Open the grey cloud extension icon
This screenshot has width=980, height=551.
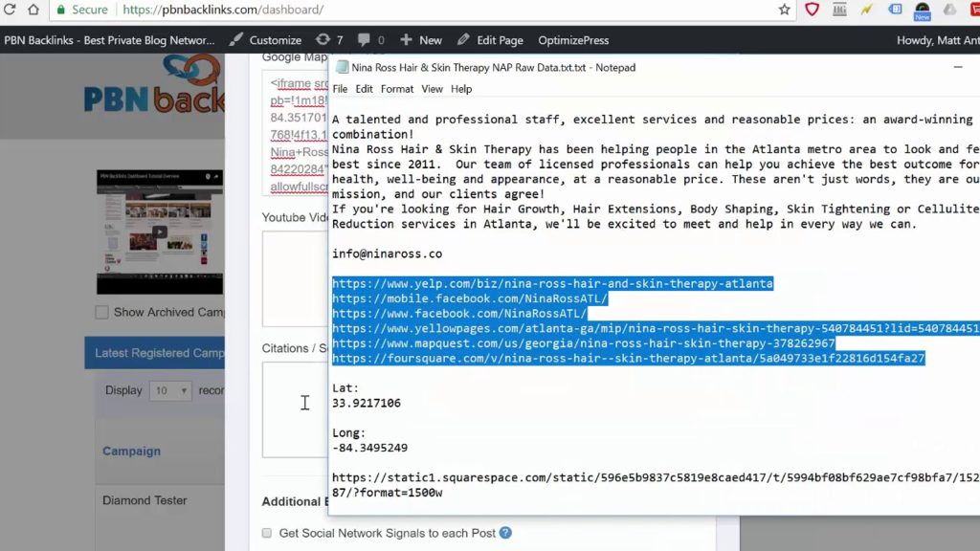(950, 10)
